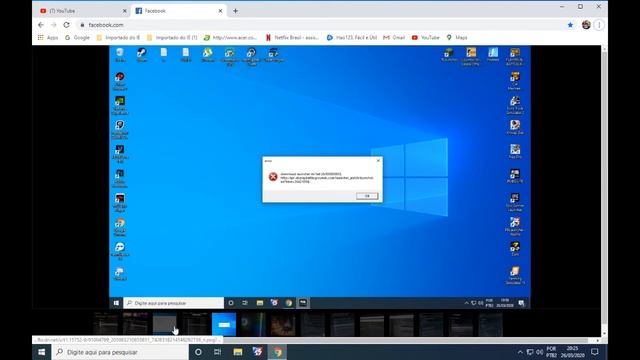
Task: Open the red and blue pinned taskbar app
Action: [x=258, y=352]
